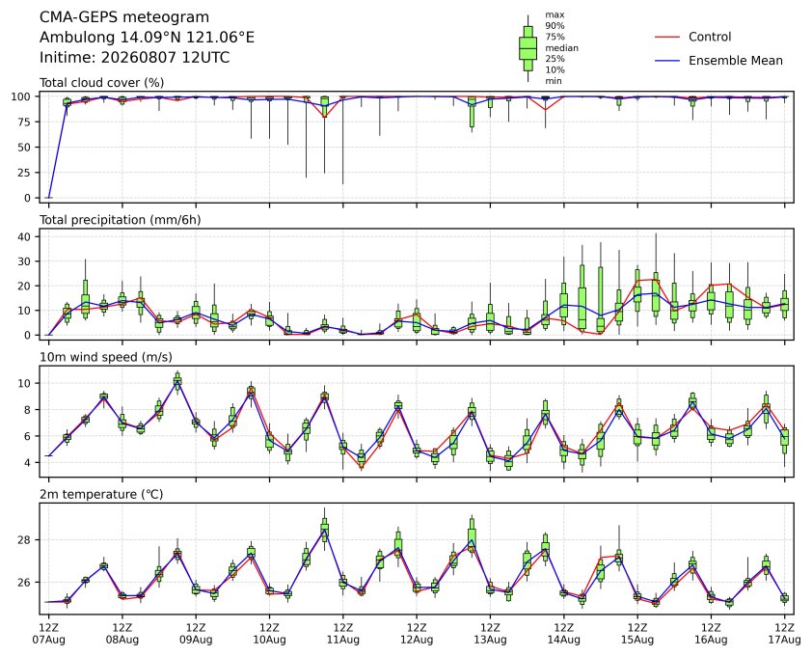Click the "90%" percentile legend label
Image resolution: width=812 pixels, height=656 pixels.
[x=555, y=25]
